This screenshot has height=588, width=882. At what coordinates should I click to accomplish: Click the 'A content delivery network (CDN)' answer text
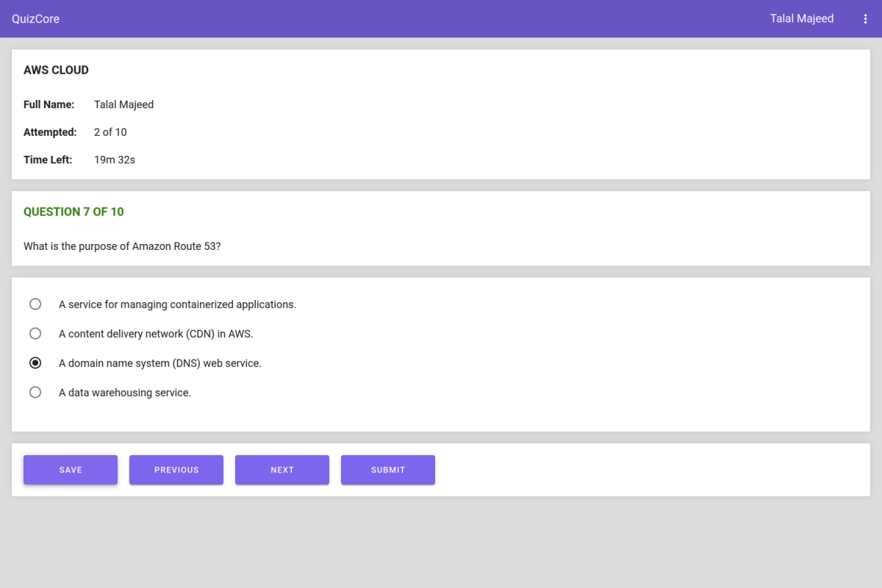click(x=156, y=334)
